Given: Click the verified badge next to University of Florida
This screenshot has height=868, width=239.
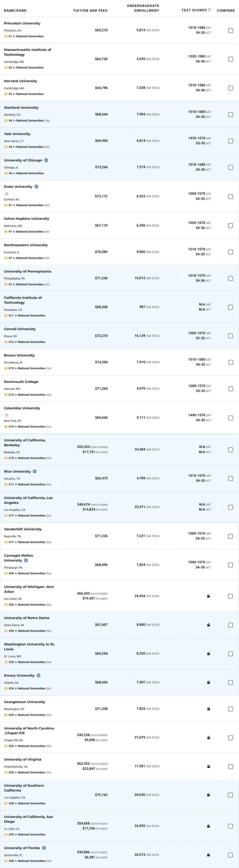Looking at the screenshot, I should click(x=44, y=848).
